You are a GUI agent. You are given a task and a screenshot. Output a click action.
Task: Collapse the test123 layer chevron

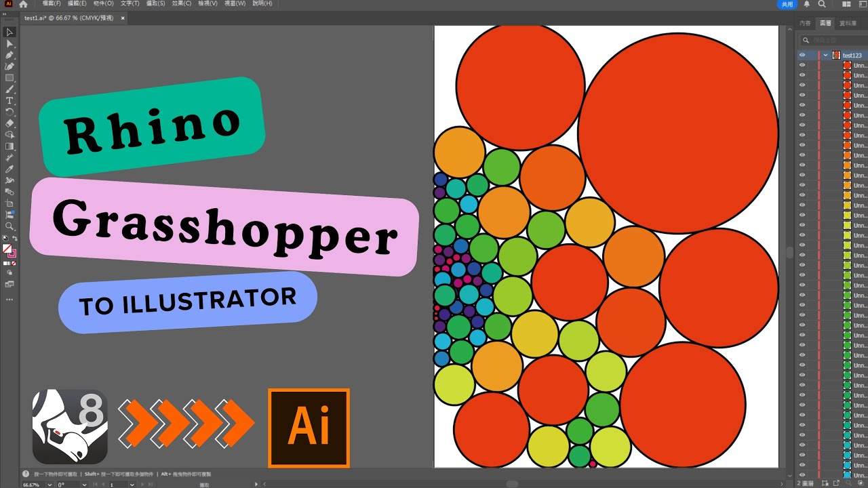(x=826, y=56)
